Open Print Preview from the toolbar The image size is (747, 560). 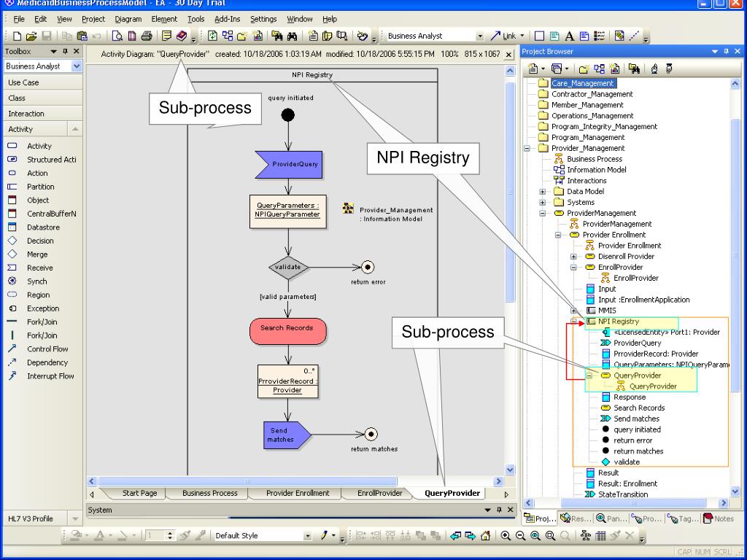click(117, 36)
